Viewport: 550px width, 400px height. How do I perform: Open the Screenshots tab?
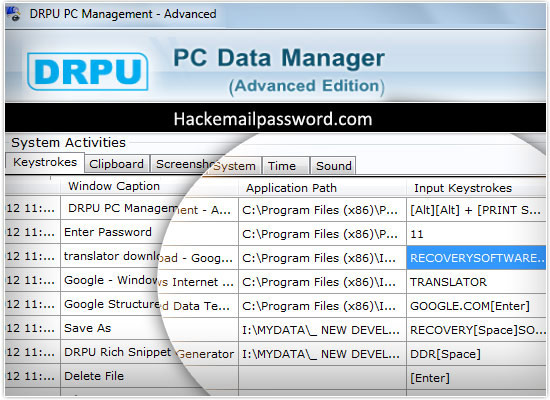180,164
